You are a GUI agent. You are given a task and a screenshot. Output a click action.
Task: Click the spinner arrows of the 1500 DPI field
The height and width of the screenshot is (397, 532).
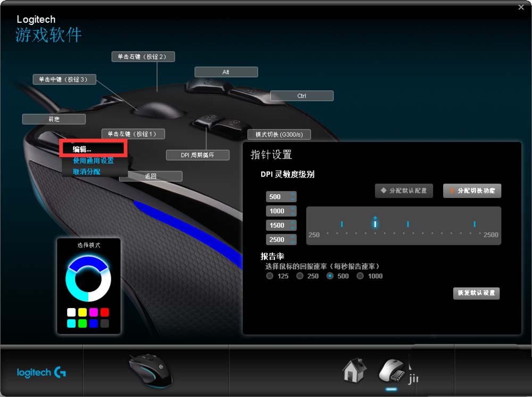click(293, 225)
